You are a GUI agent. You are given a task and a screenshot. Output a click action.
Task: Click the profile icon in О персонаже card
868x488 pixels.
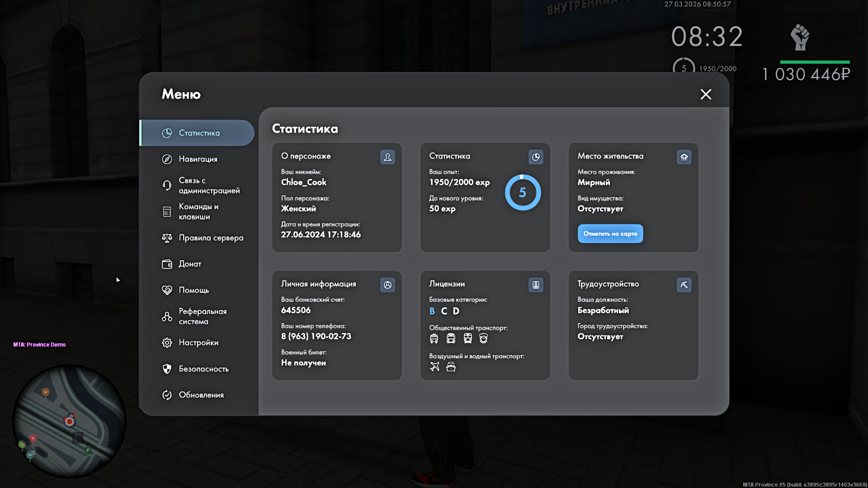pos(387,157)
